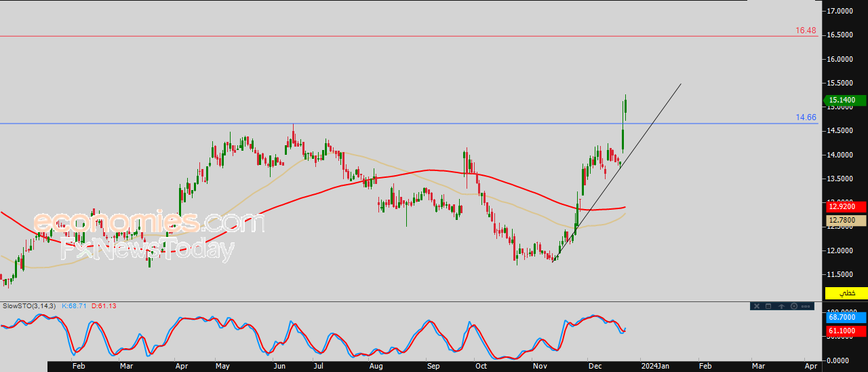Click the 16.48 red resistance level label
Viewport: 868px width, 372px height.
[x=806, y=31]
